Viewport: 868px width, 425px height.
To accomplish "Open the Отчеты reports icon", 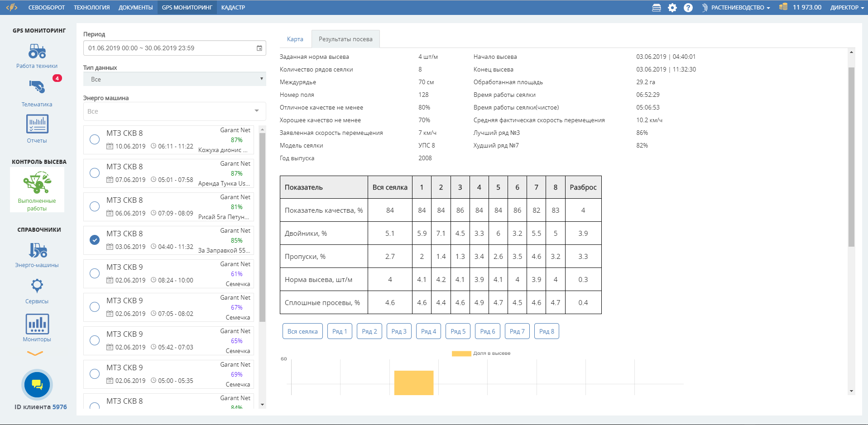I will 37,124.
